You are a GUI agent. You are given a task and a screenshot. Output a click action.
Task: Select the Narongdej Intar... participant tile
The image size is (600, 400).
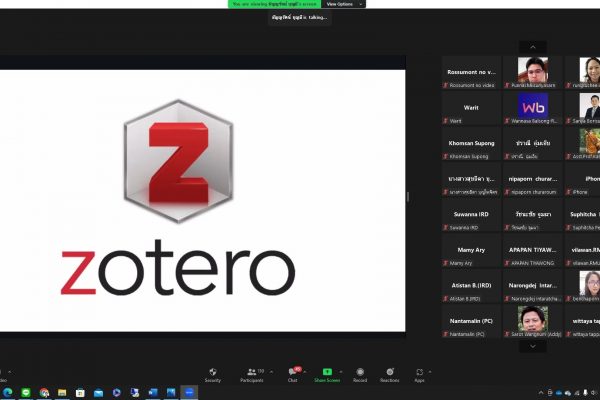[x=533, y=286]
